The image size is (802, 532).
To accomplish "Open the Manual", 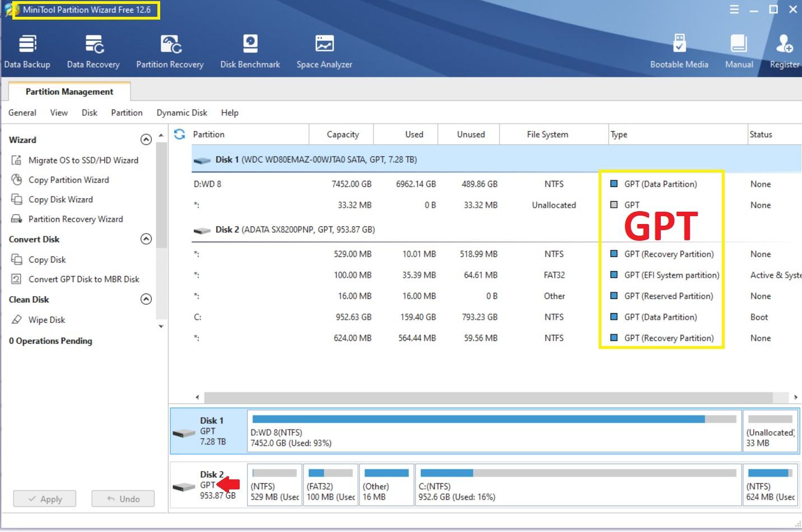I will pos(739,52).
